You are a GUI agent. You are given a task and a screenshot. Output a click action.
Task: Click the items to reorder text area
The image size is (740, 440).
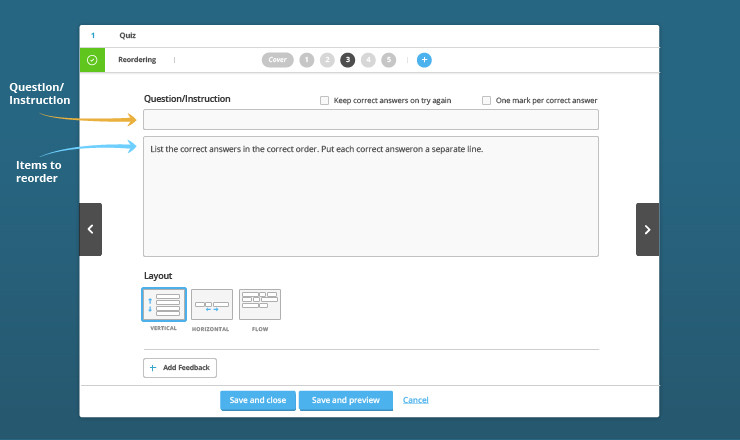tap(371, 196)
